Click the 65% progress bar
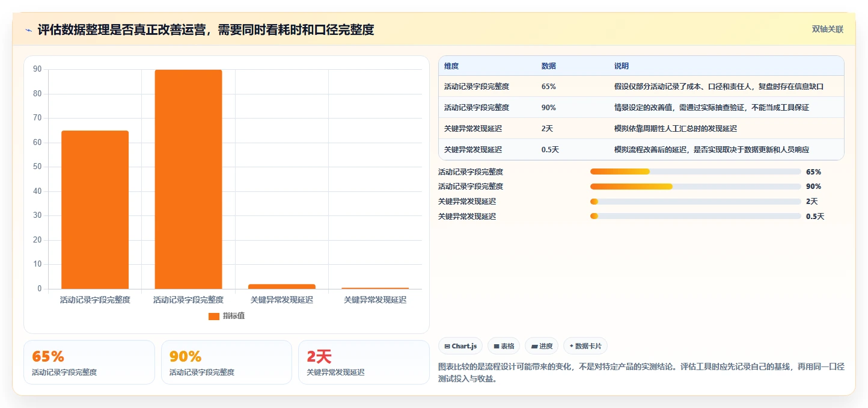Image resolution: width=868 pixels, height=408 pixels. [x=695, y=172]
